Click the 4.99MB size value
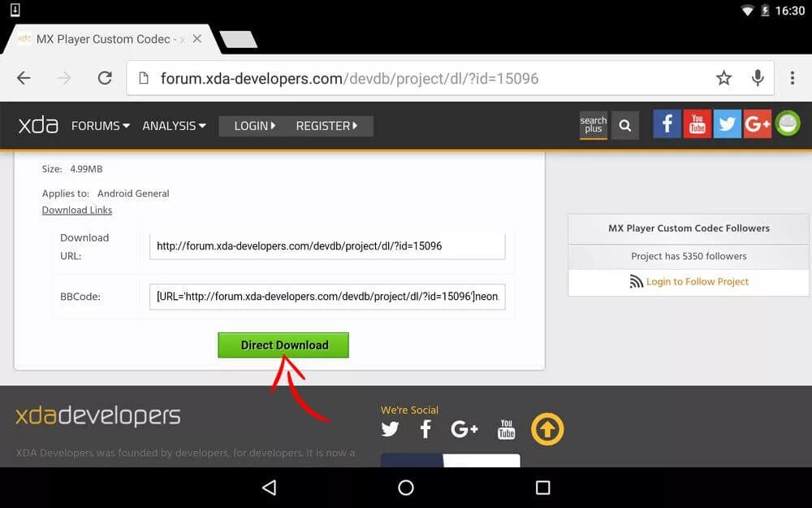Image resolution: width=812 pixels, height=508 pixels. pos(87,169)
